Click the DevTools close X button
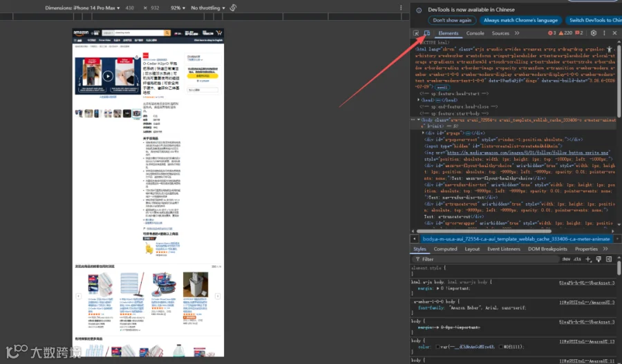The image size is (622, 364). 614,33
